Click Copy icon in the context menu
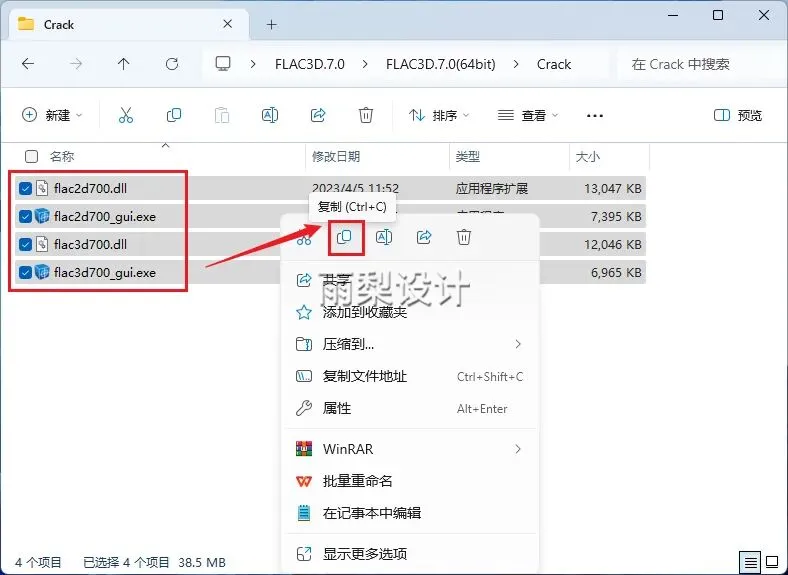788x575 pixels. [x=344, y=237]
